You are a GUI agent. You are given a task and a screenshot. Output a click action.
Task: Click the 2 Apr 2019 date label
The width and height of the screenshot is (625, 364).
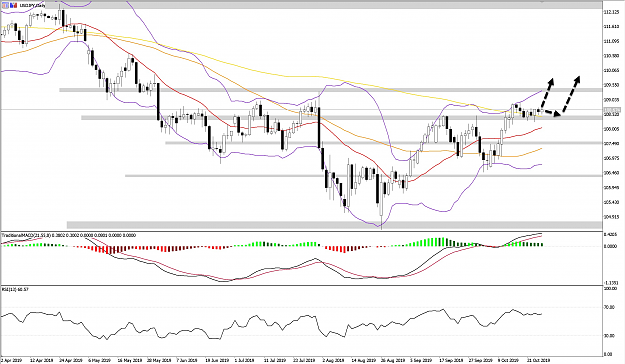click(x=12, y=360)
